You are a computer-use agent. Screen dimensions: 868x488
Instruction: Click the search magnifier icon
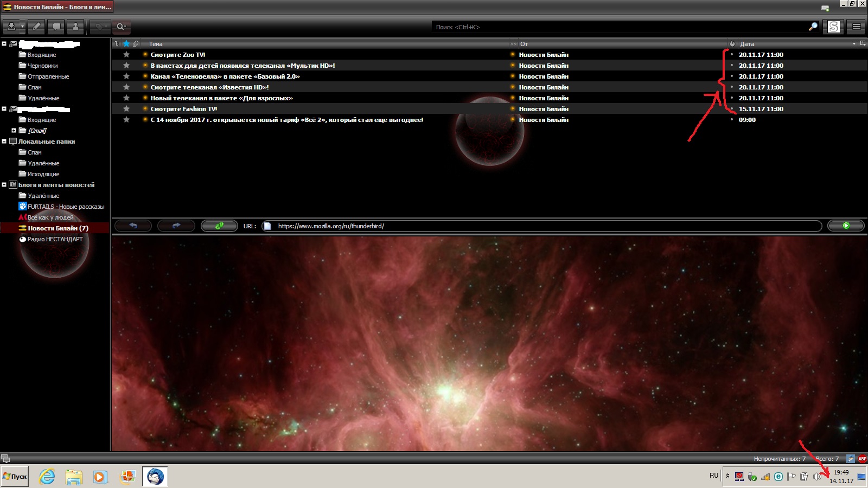coord(813,27)
